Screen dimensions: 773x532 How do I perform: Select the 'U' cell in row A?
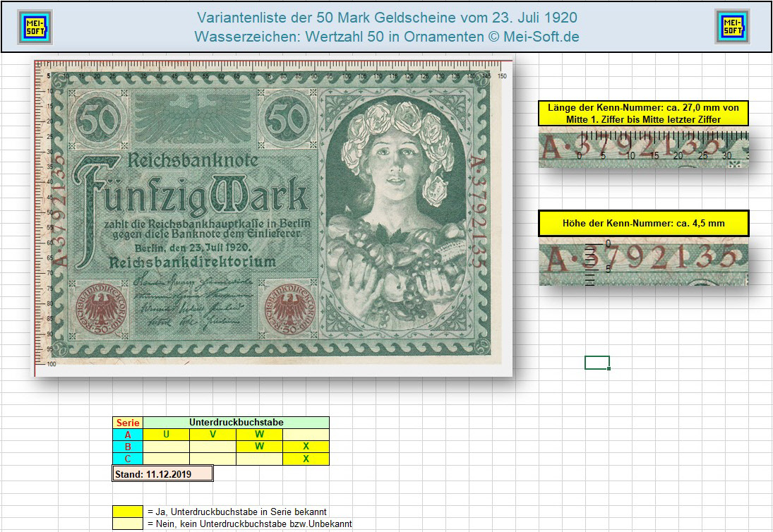tap(166, 435)
